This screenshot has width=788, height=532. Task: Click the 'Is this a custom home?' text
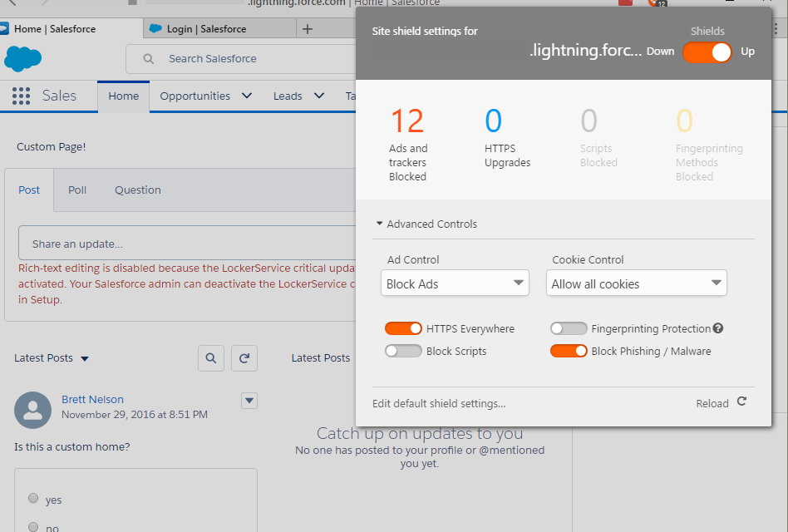coord(71,446)
